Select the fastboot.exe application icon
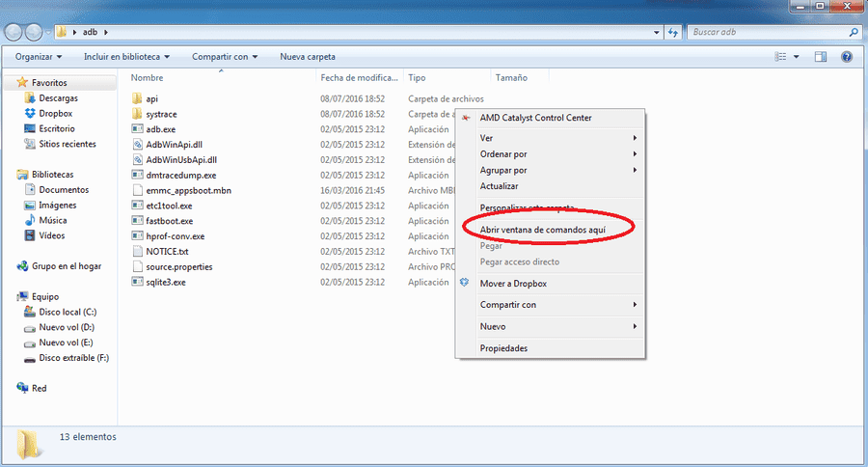Image resolution: width=868 pixels, height=467 pixels. [x=137, y=221]
